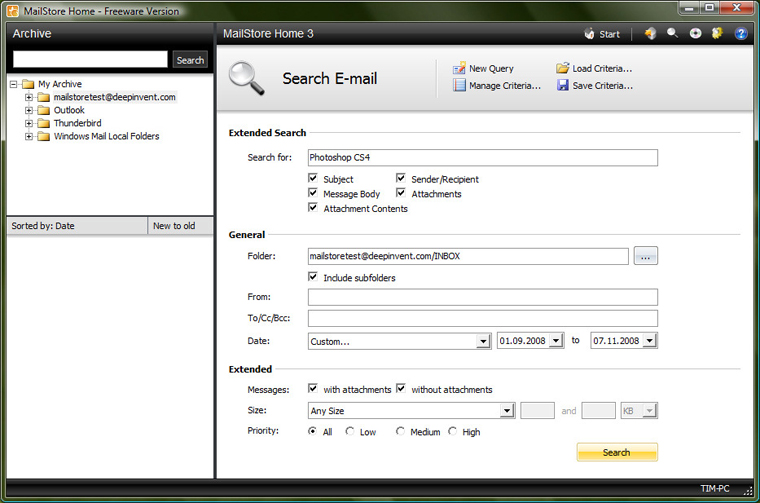Click the Windows Mail Local Folders icon
This screenshot has width=760, height=503.
pos(44,136)
